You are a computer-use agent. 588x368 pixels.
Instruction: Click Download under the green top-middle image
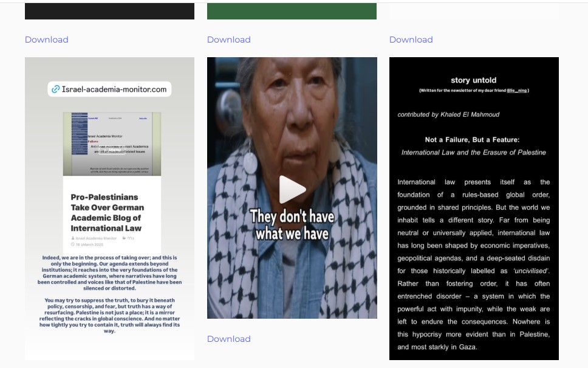pyautogui.click(x=228, y=40)
